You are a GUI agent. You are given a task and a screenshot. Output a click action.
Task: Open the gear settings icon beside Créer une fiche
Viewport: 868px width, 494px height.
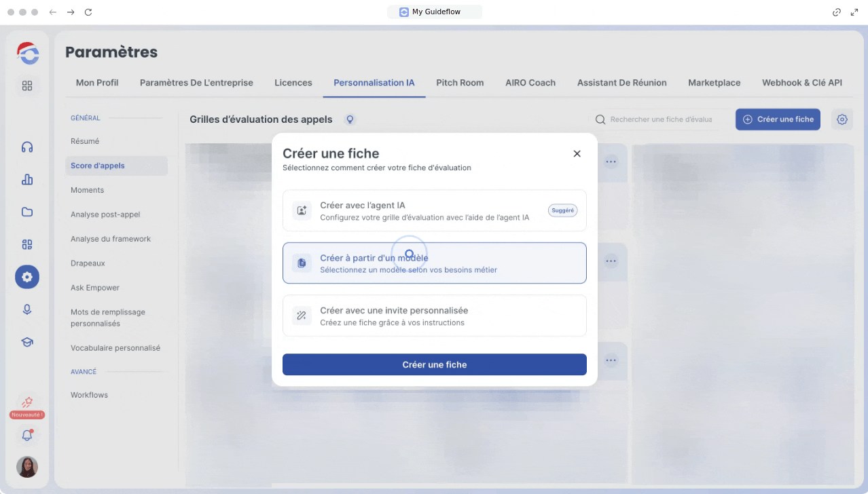(842, 119)
